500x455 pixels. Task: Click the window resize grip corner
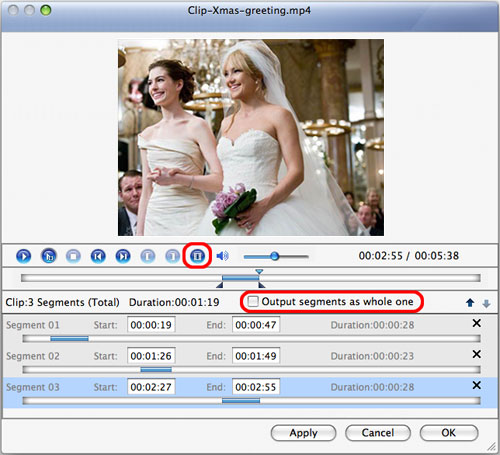pos(492,447)
